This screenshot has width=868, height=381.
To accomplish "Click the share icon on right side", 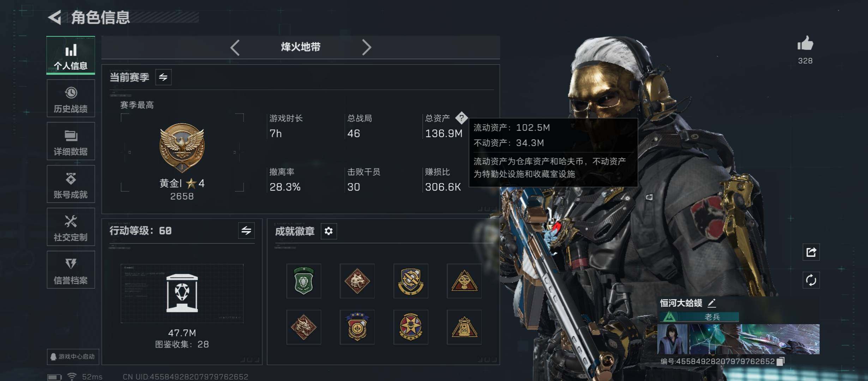I will tap(811, 252).
